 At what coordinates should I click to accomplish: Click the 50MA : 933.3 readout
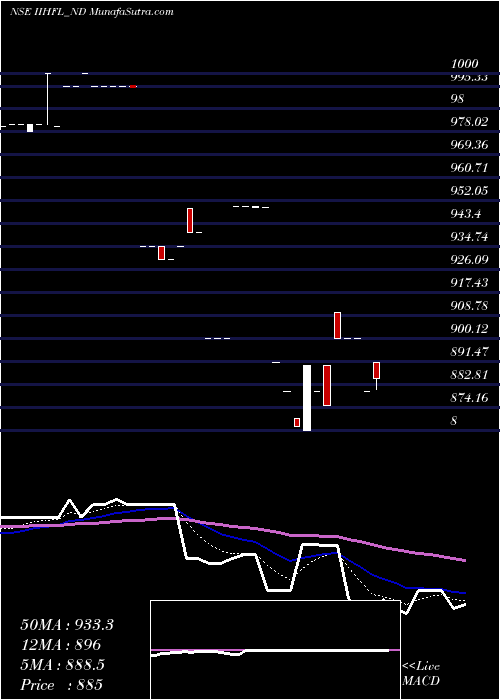(x=67, y=625)
